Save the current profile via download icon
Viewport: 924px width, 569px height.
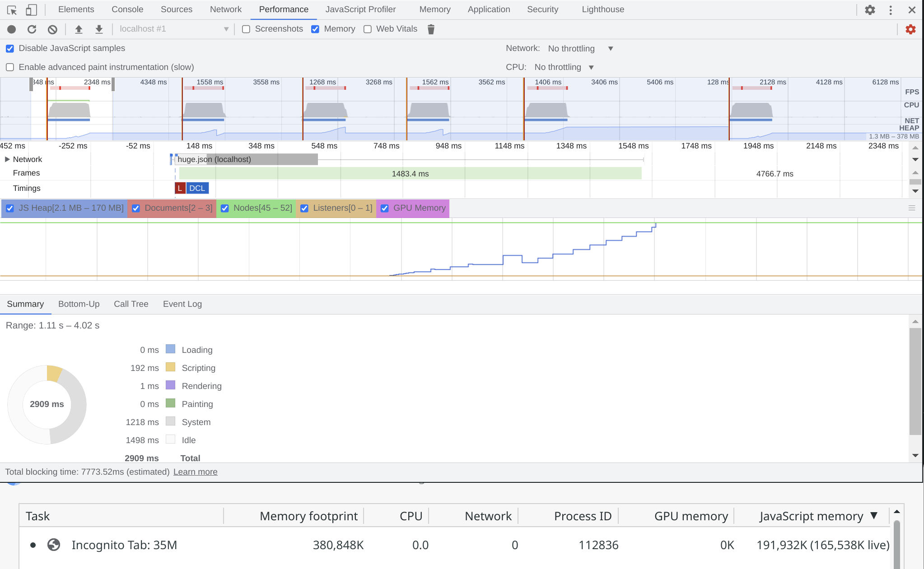coord(99,28)
